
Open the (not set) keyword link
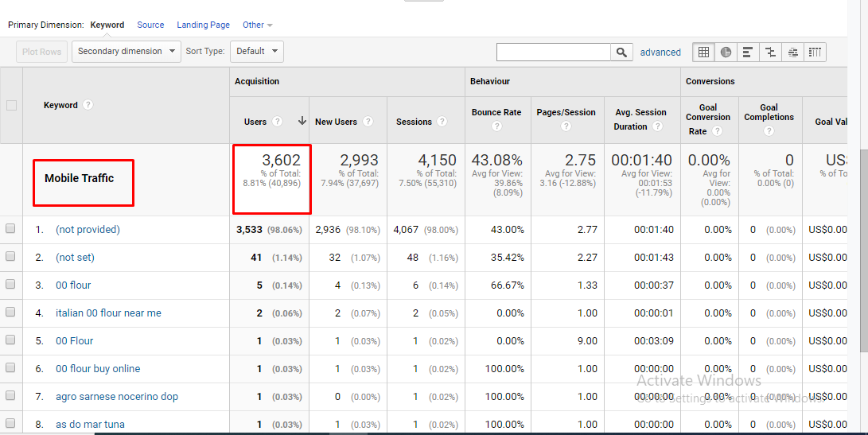76,258
